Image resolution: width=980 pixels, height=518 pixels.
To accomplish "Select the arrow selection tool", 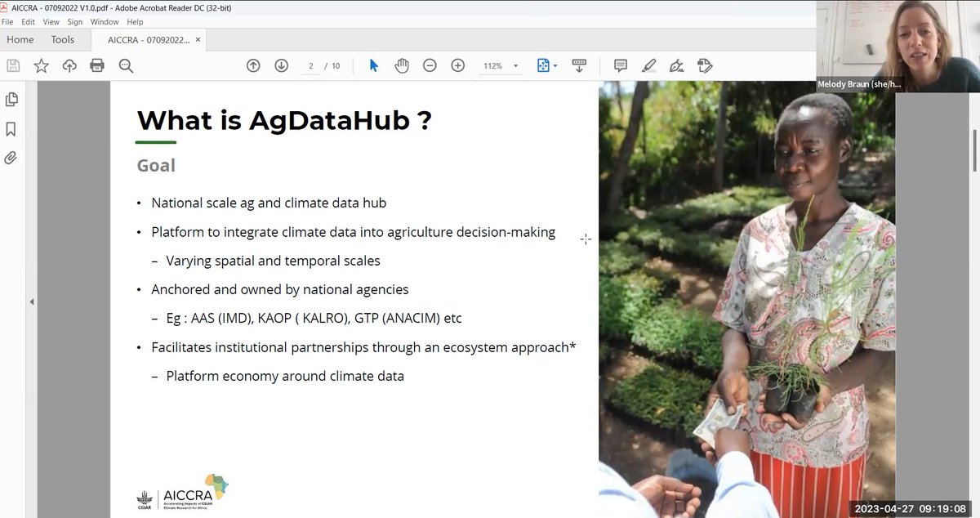I will 374,65.
